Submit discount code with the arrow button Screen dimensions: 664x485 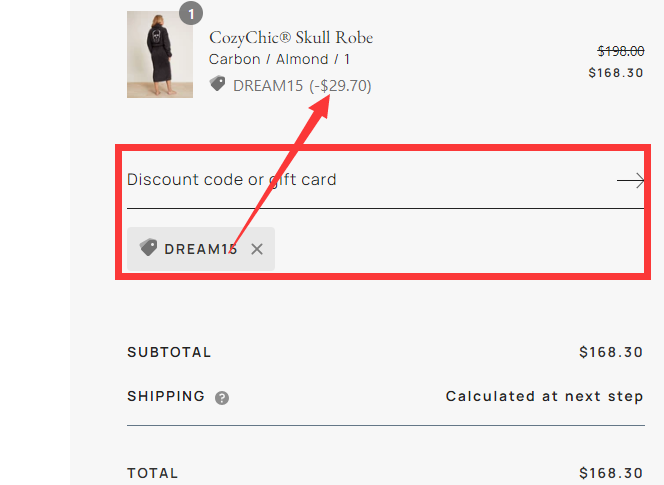coord(630,180)
